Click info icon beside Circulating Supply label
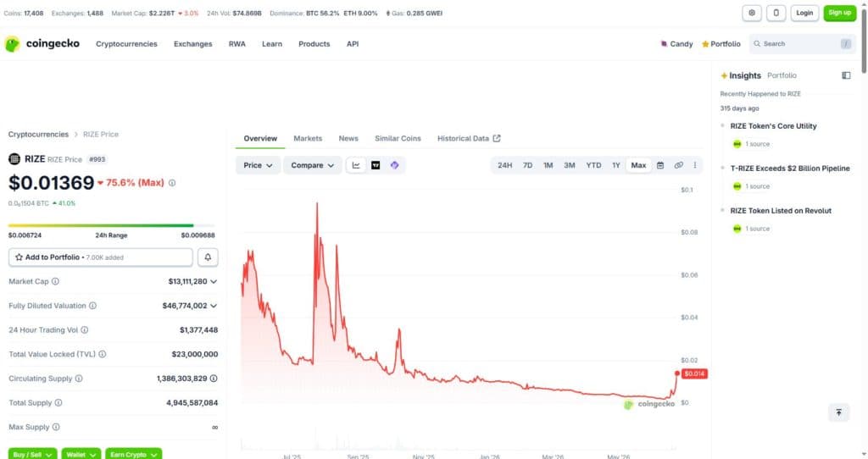The image size is (868, 459). click(79, 379)
